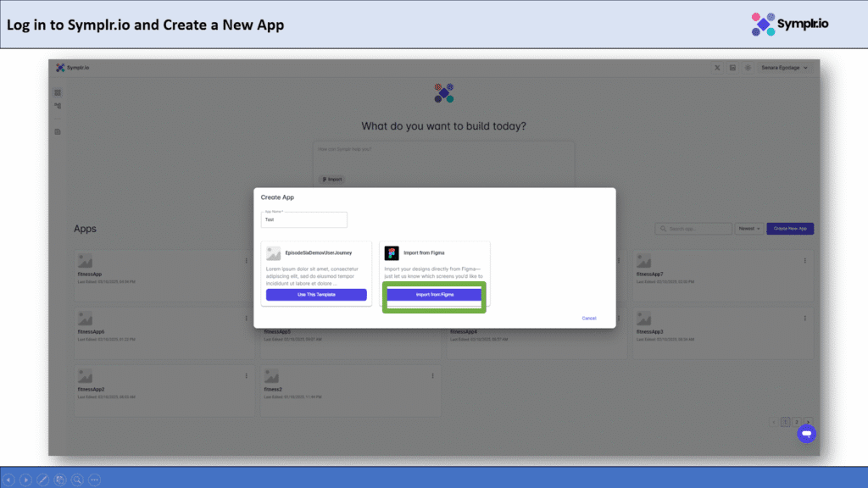Open the chat support bubble icon
The image size is (868, 488).
click(806, 434)
